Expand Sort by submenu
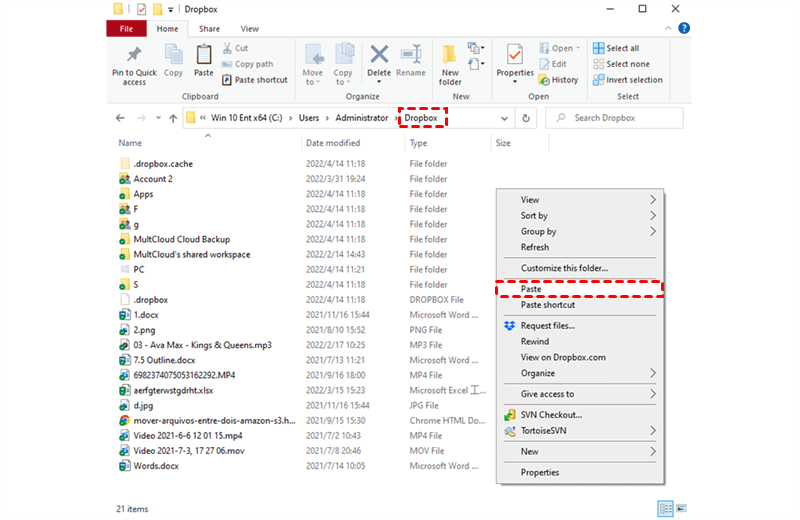 coord(580,215)
